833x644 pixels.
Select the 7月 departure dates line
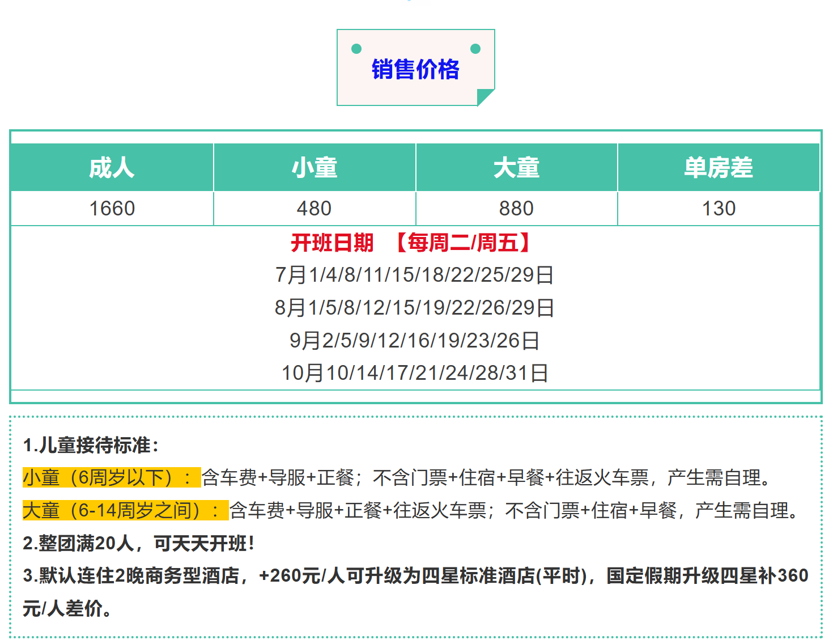(415, 275)
